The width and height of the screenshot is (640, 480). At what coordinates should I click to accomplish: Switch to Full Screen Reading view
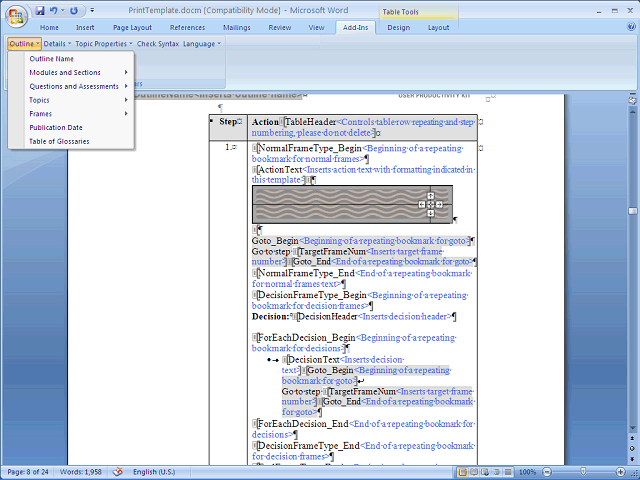pyautogui.click(x=475, y=472)
